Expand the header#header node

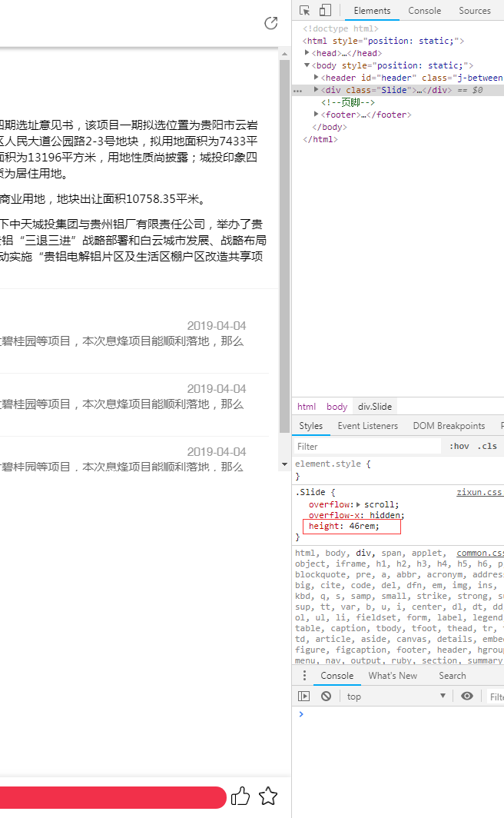316,77
